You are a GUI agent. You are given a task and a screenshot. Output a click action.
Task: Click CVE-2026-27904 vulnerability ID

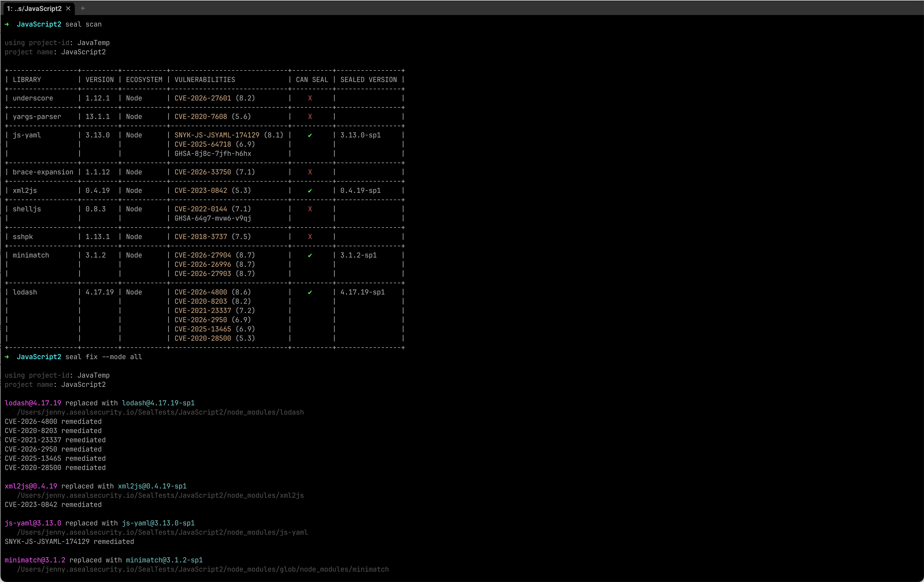203,255
